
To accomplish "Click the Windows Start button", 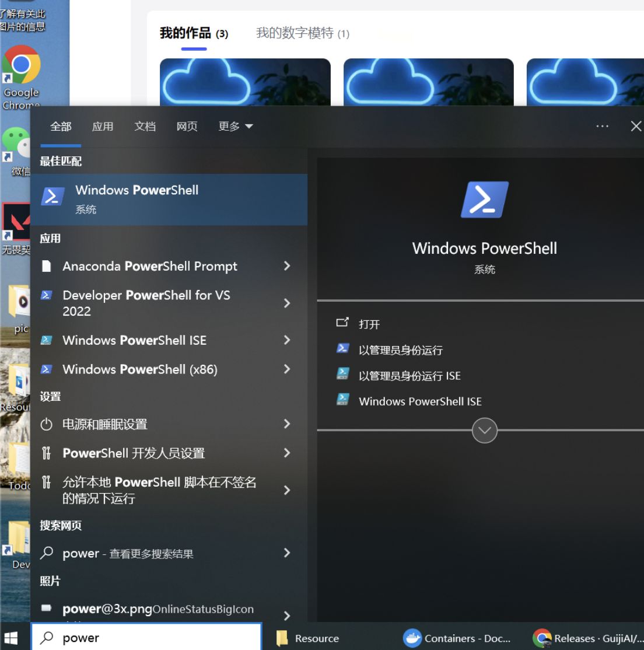I will click(10, 638).
